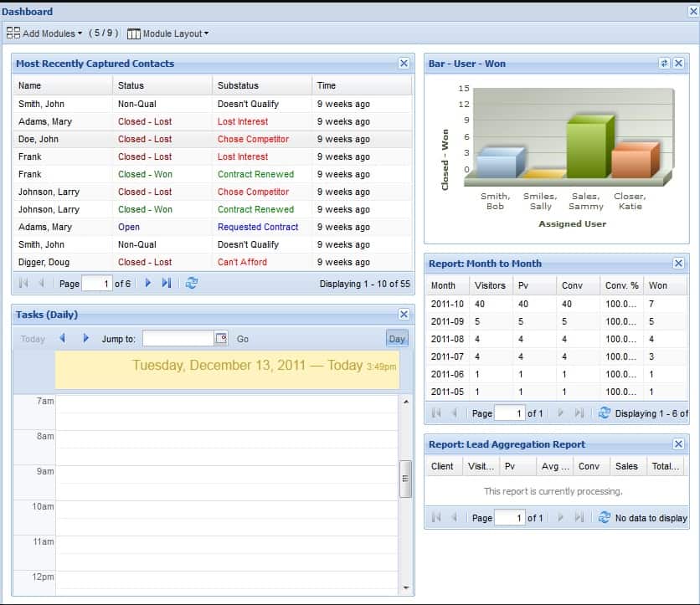Screen dimensions: 700x605
Task: Go to next day in Tasks
Action: pyautogui.click(x=85, y=339)
